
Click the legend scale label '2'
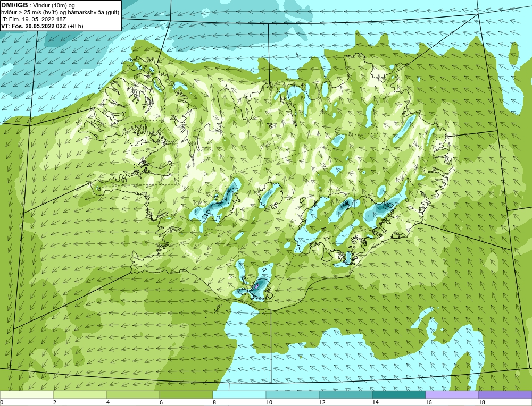(55, 402)
